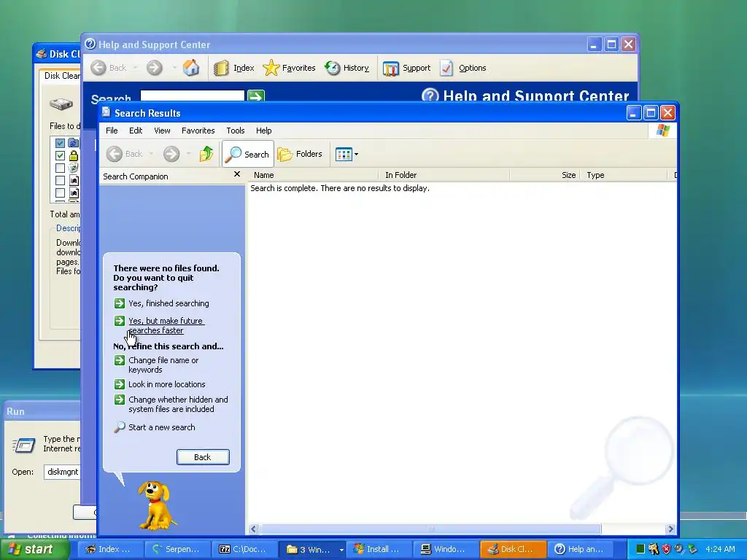Viewport: 747px width, 560px height.
Task: Expand the 3 Windows Explorer taskbar group
Action: (x=314, y=549)
